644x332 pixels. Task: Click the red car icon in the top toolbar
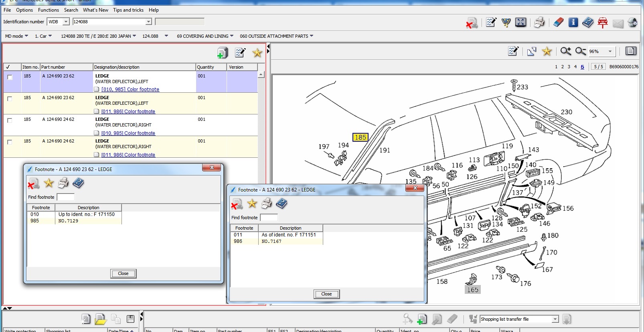pyautogui.click(x=602, y=22)
